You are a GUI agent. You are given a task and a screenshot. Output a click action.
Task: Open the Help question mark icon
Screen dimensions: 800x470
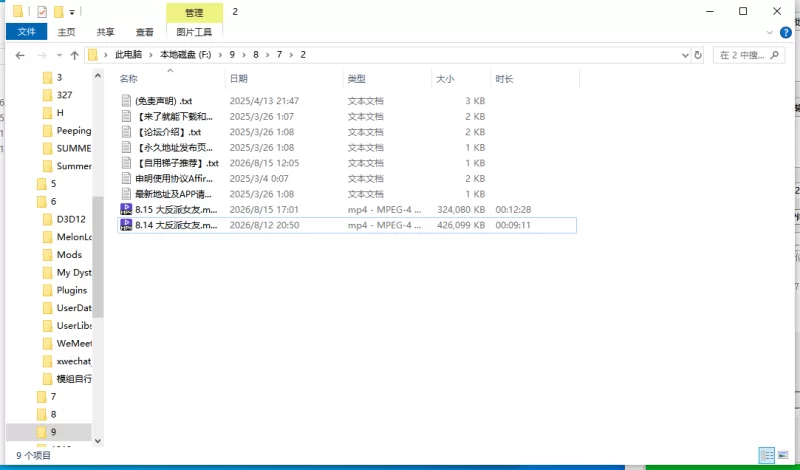click(786, 33)
